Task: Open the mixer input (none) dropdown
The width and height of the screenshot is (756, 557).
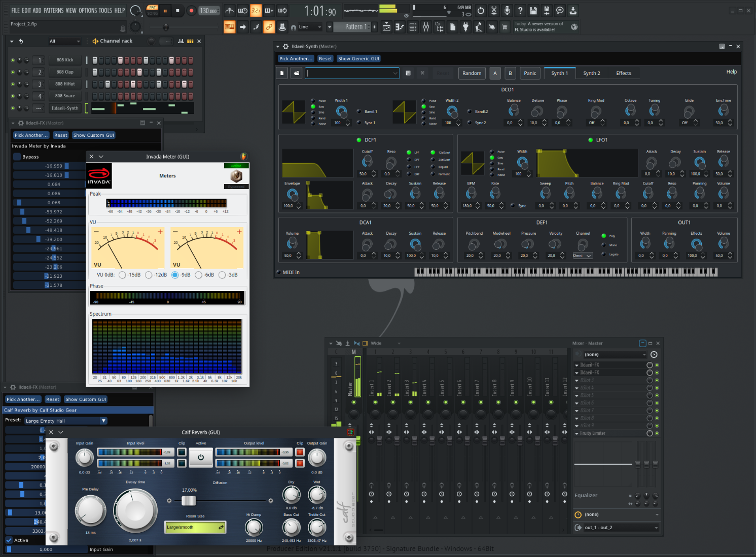Action: click(x=615, y=355)
